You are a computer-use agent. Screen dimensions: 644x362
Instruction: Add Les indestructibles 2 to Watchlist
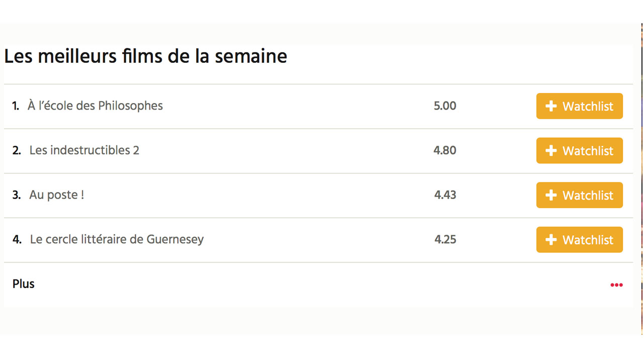[x=580, y=150]
